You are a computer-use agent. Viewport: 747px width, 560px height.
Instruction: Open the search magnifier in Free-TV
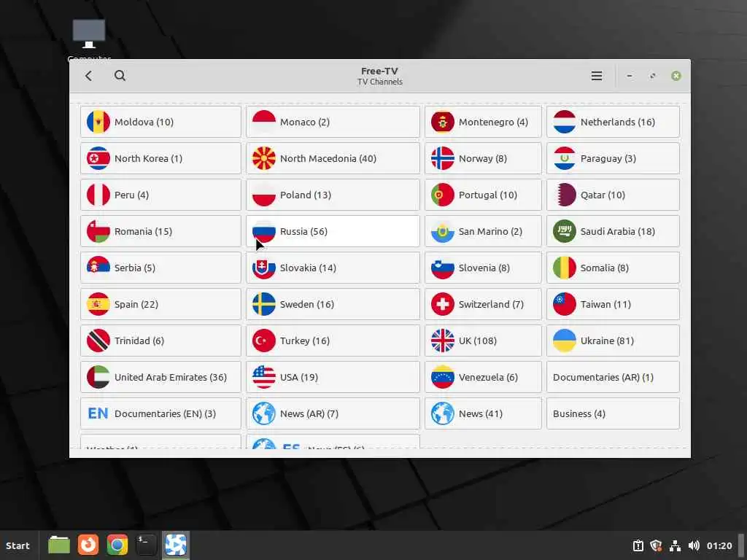[x=120, y=76]
